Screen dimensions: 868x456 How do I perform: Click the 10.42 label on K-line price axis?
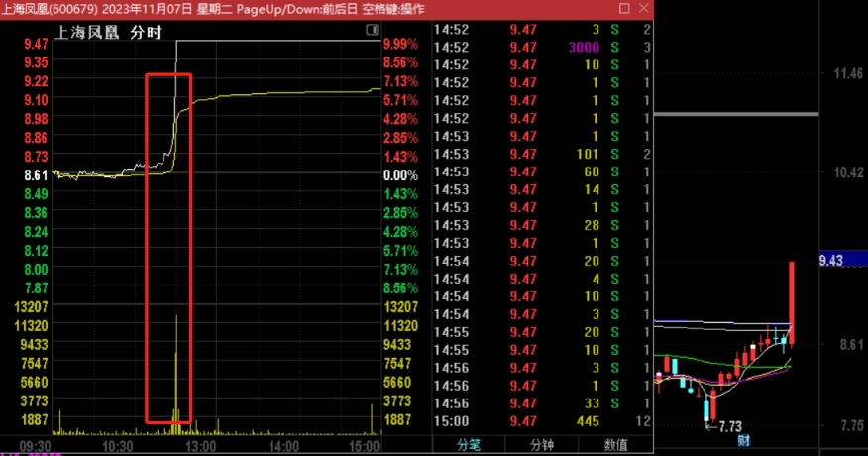[x=848, y=172]
